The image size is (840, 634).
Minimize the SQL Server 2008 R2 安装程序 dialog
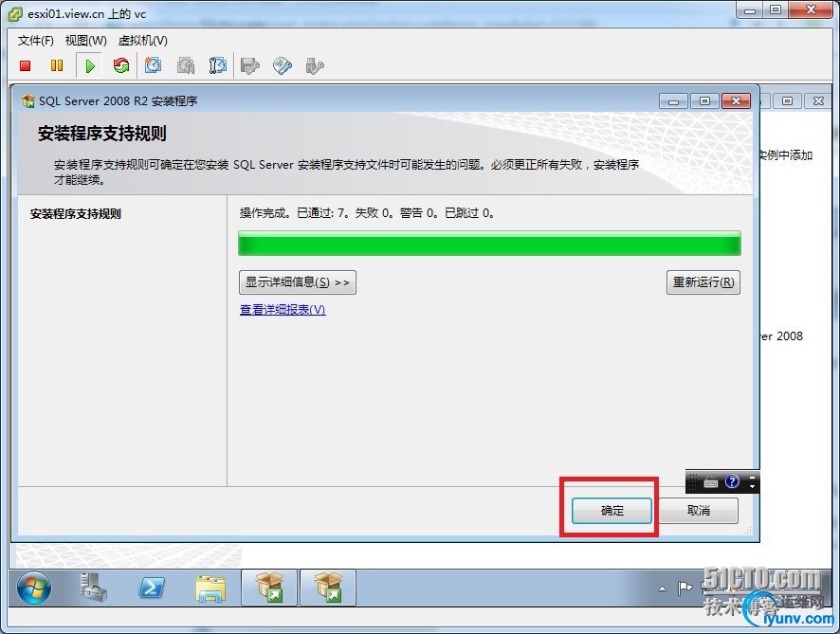tap(673, 101)
